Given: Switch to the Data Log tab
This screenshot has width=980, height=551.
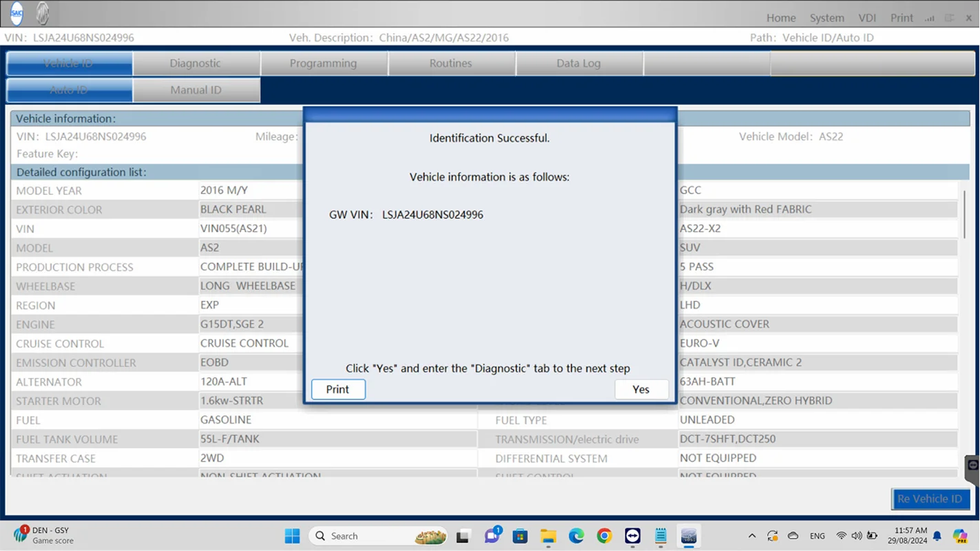Looking at the screenshot, I should click(x=578, y=63).
